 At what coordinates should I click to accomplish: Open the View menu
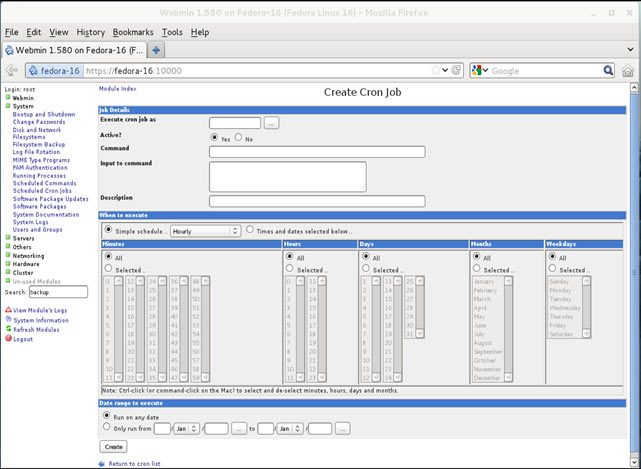59,32
